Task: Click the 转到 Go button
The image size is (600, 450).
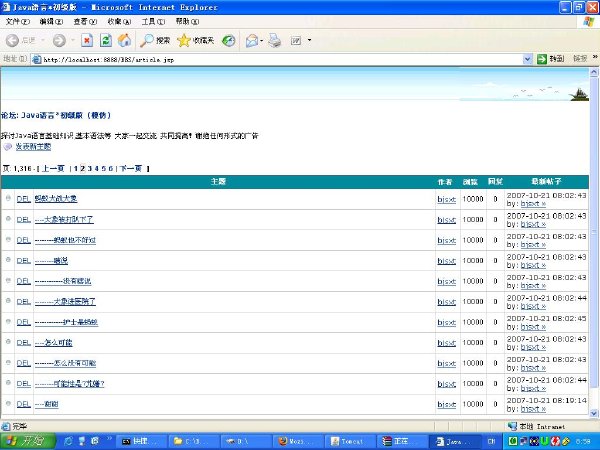Action: click(551, 59)
